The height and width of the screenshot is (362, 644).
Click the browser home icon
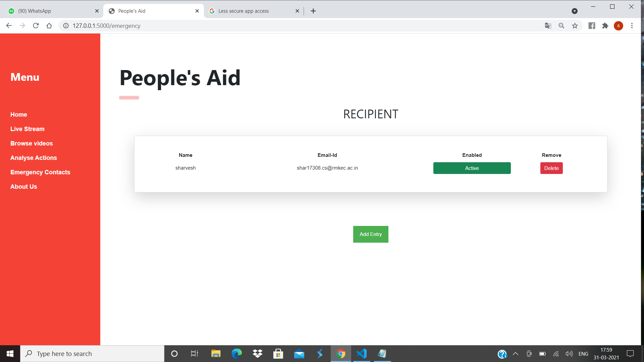tap(49, 26)
